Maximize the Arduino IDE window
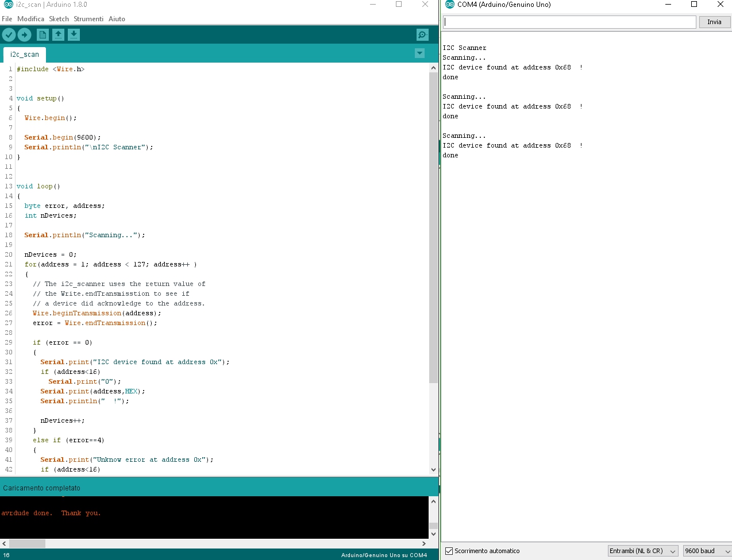732x560 pixels. tap(399, 5)
